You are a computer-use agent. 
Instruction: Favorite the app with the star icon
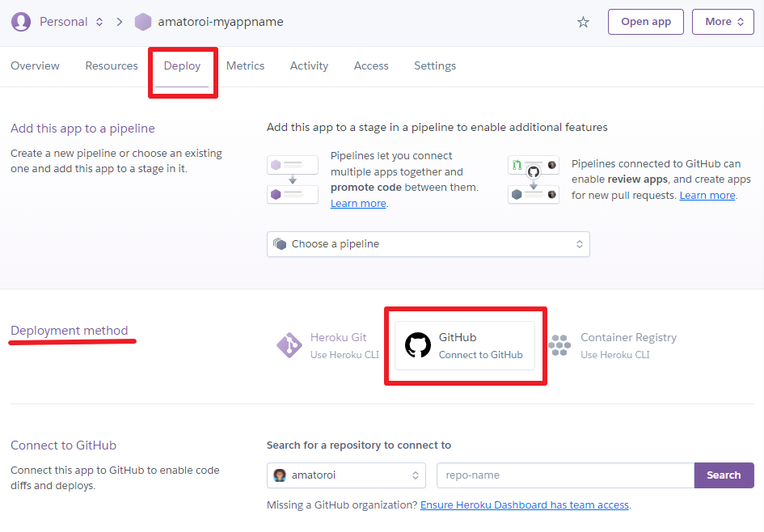[583, 22]
